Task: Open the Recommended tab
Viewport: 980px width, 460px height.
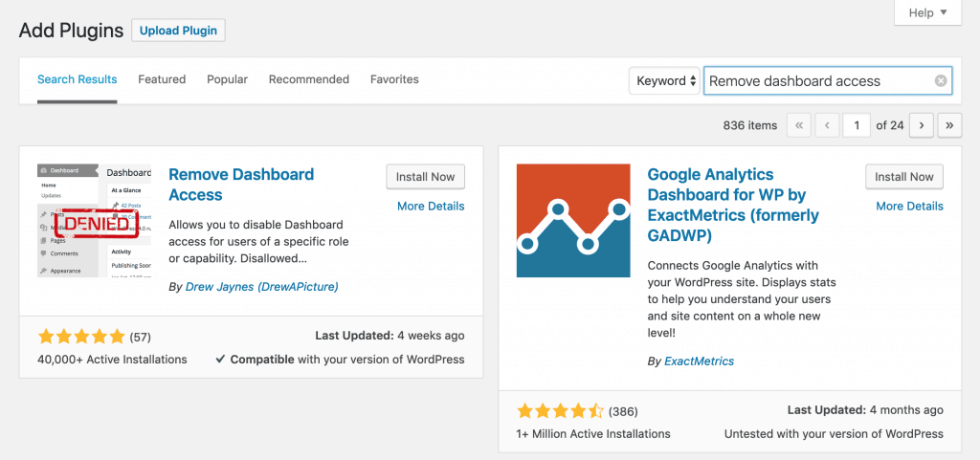Action: 309,79
